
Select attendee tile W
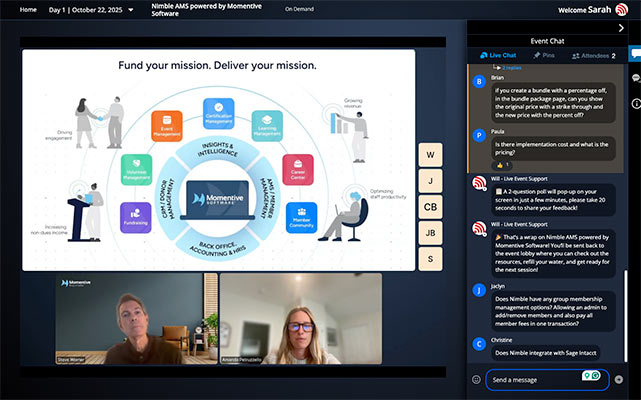click(x=430, y=155)
